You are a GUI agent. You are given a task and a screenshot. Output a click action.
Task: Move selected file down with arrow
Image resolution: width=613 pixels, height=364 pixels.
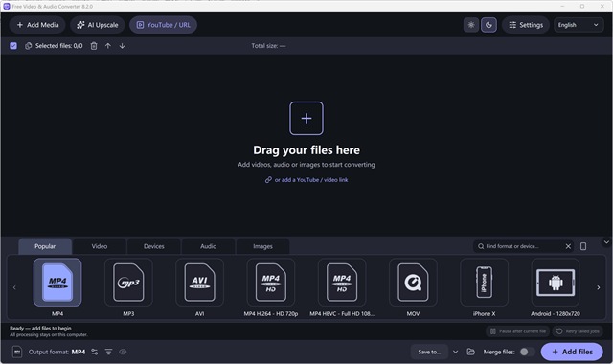[122, 46]
